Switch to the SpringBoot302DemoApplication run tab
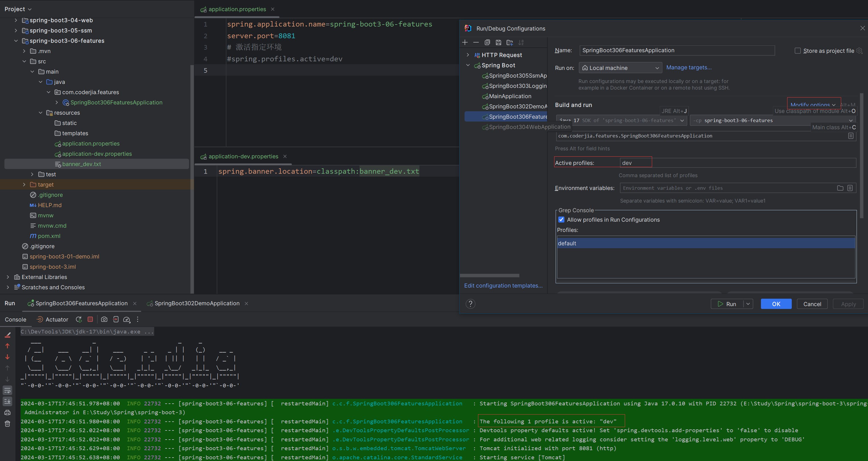Image resolution: width=868 pixels, height=461 pixels. (197, 303)
